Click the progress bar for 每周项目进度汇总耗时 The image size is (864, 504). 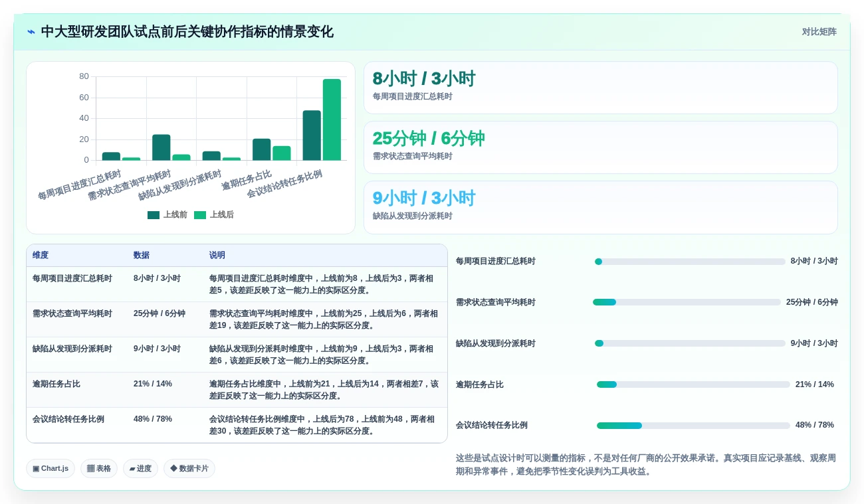click(x=690, y=262)
